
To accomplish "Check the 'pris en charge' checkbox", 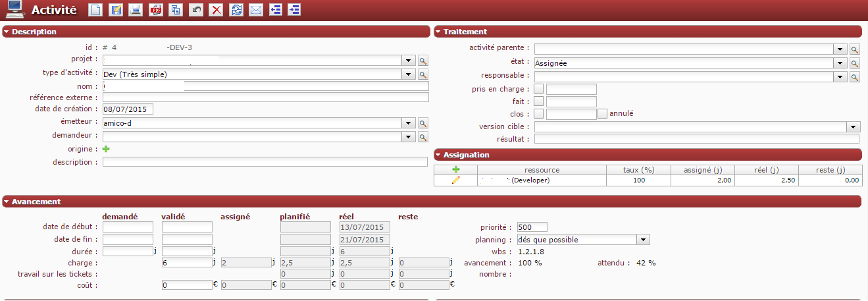I will (539, 89).
